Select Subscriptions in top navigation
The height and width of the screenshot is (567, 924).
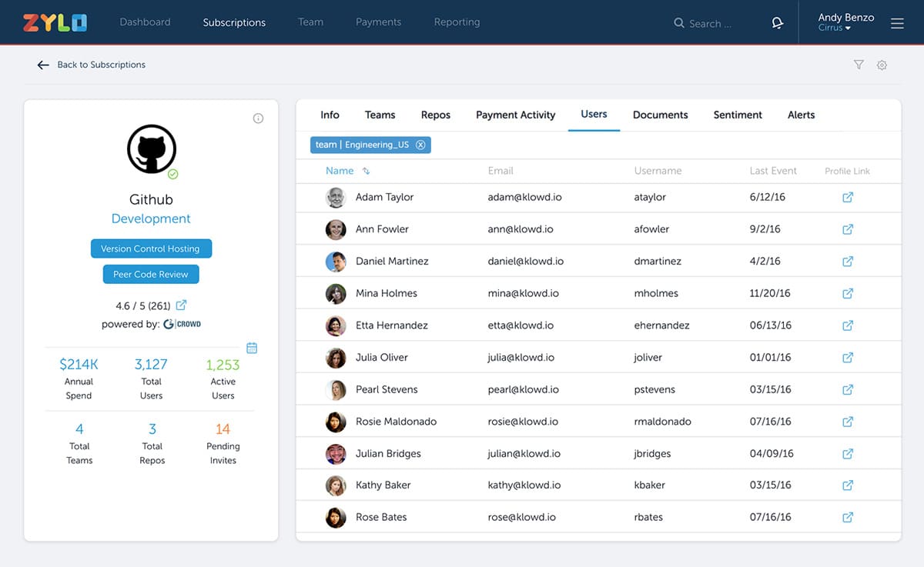click(x=234, y=22)
